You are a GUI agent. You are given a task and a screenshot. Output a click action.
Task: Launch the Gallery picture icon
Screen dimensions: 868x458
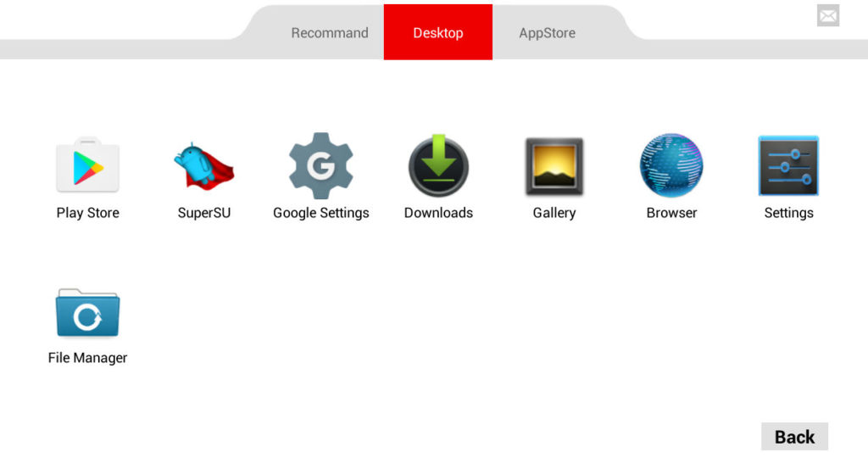click(554, 166)
